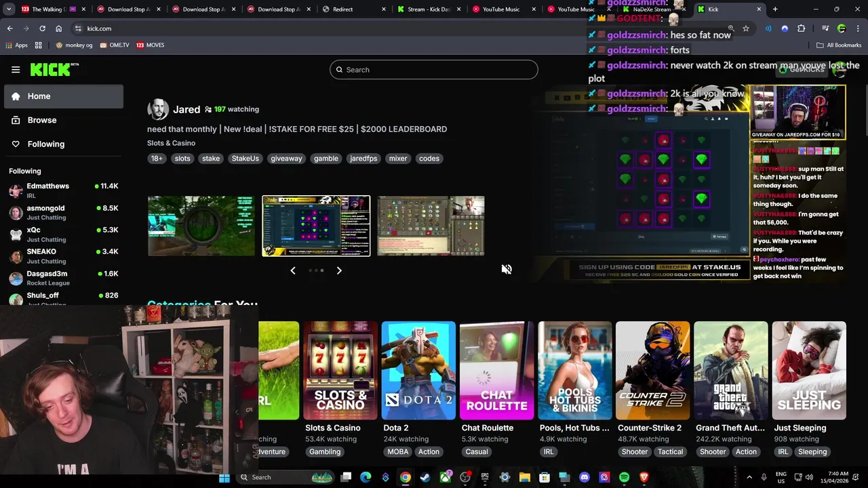
Task: Click the Jared streamer name
Action: click(186, 109)
